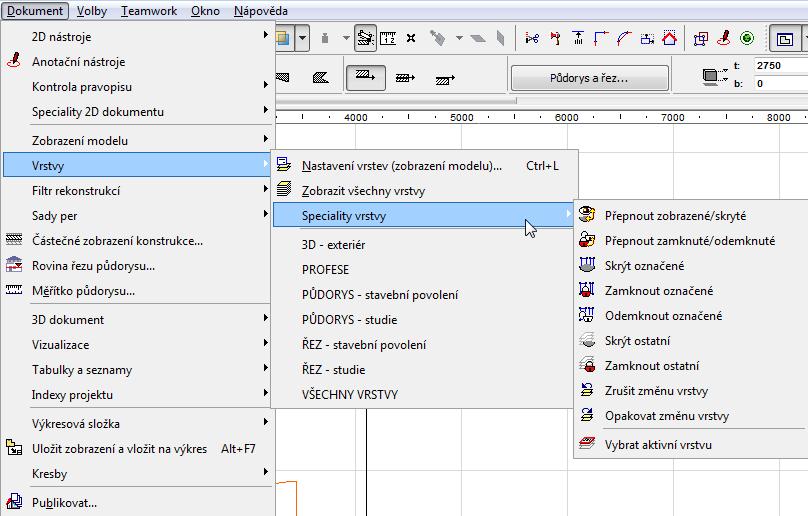Click the Zrušit změnu vrstvy undo icon
808x516 pixels.
(x=586, y=390)
